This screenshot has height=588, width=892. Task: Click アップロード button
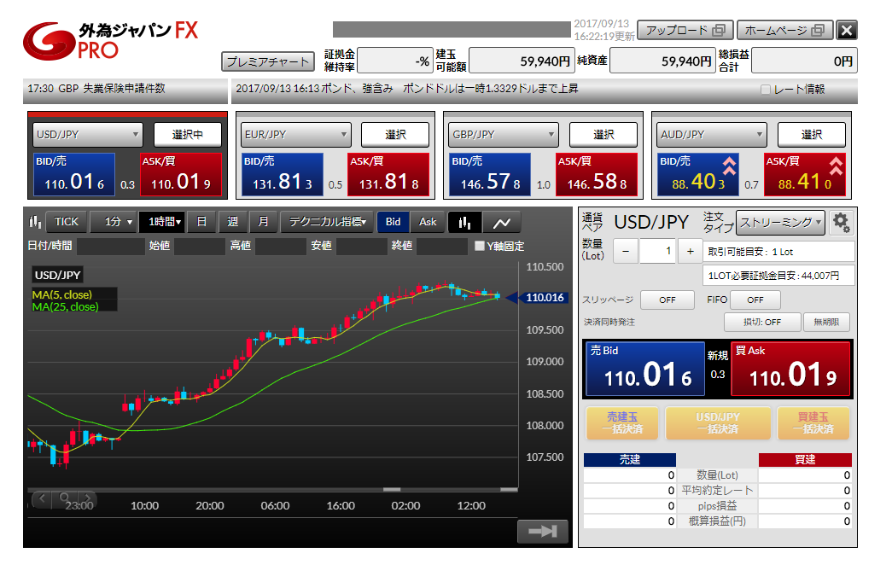point(685,30)
